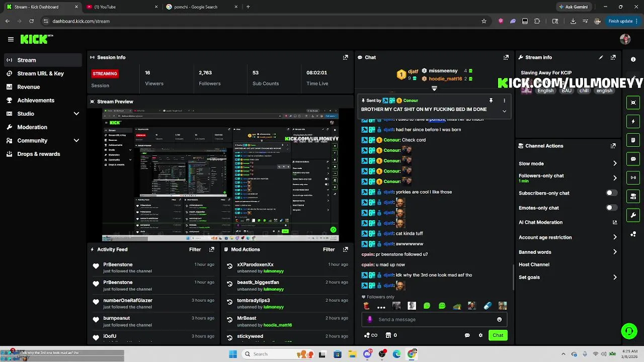Open Windows Start button
This screenshot has width=644, height=362.
point(233,354)
